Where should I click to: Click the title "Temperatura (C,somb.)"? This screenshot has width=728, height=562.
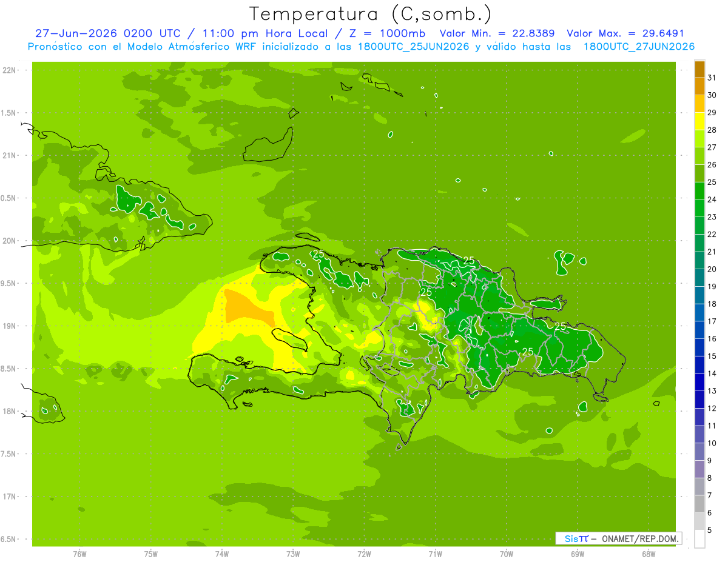[x=370, y=14]
